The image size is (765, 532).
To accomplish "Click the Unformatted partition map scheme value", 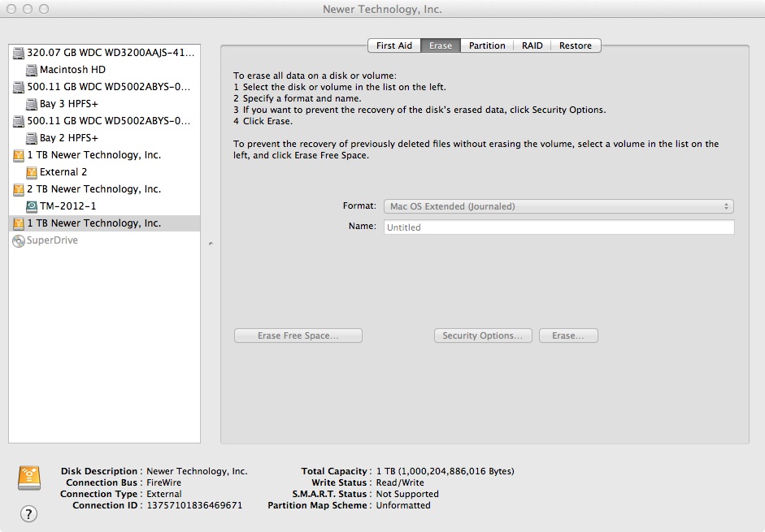I will pyautogui.click(x=403, y=505).
